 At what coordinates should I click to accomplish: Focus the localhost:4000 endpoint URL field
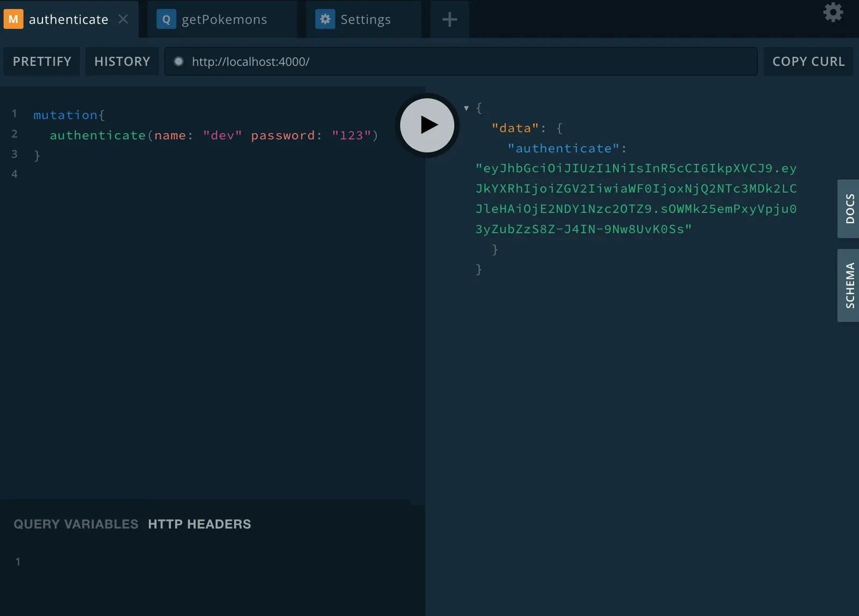click(x=461, y=61)
